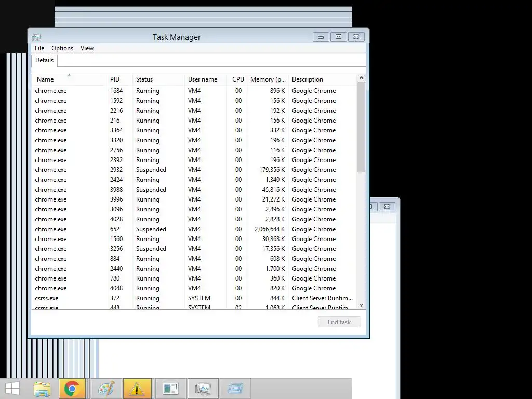
Task: Switch to Google Chrome on the taskbar
Action: [72, 389]
